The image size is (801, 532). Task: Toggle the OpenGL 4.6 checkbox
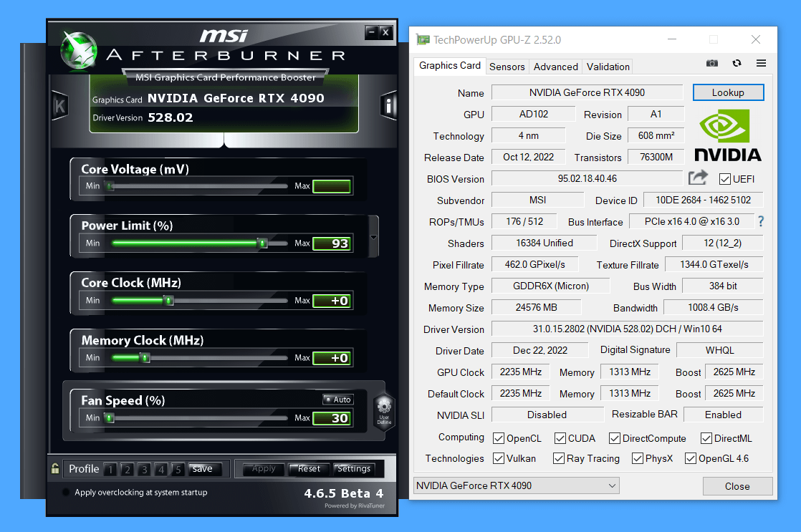[x=691, y=458]
